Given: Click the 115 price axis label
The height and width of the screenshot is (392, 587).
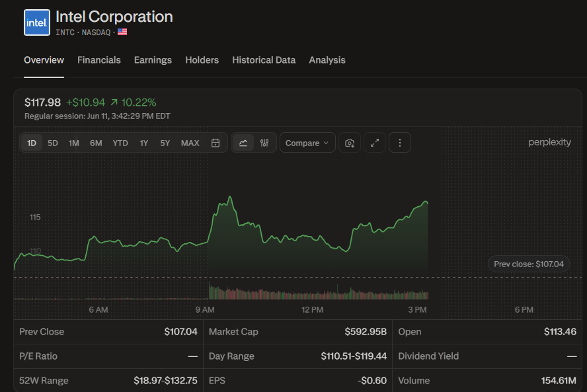Looking at the screenshot, I should coord(35,217).
